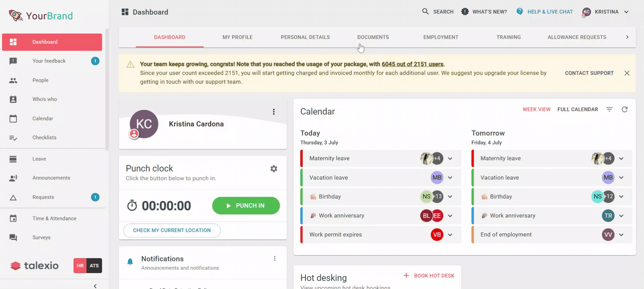Screen dimensions: 644x289
Task: Open Time & Attendance section
Action: pyautogui.click(x=52, y=219)
